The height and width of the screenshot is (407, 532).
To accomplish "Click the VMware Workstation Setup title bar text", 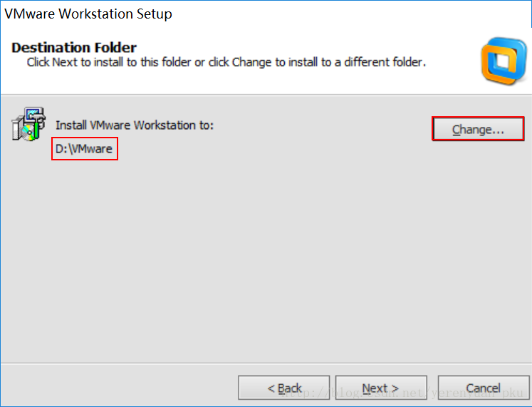I will pos(88,14).
